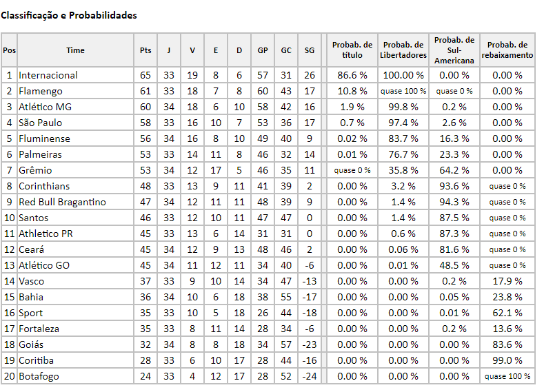544x392 pixels.
Task: Select the Probab. de Sul-Americana header
Action: [x=454, y=50]
